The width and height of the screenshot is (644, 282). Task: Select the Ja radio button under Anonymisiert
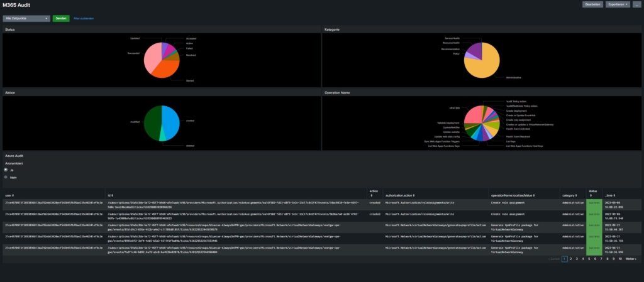click(6, 170)
